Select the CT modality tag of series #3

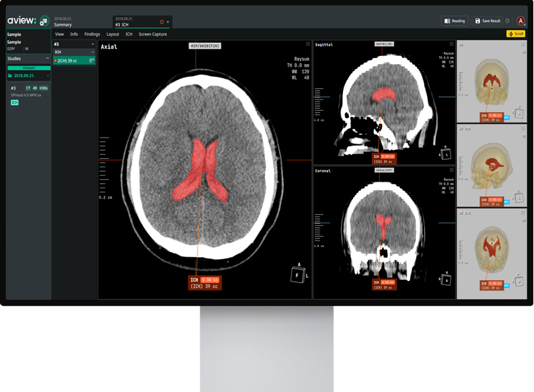(28, 88)
